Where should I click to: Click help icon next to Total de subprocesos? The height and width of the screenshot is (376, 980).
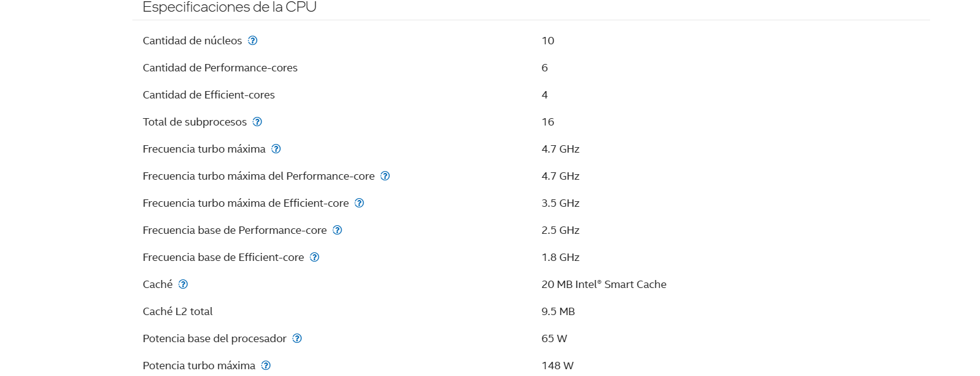[x=257, y=122]
